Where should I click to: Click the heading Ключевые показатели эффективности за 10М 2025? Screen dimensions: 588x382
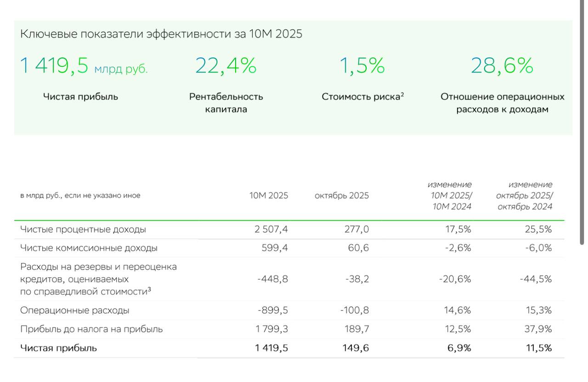[x=161, y=34]
